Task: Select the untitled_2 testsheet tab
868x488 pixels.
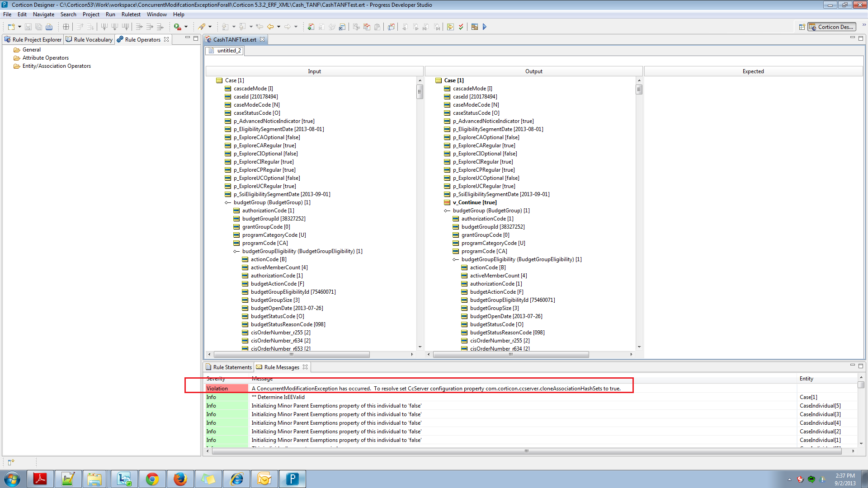Action: click(x=225, y=51)
